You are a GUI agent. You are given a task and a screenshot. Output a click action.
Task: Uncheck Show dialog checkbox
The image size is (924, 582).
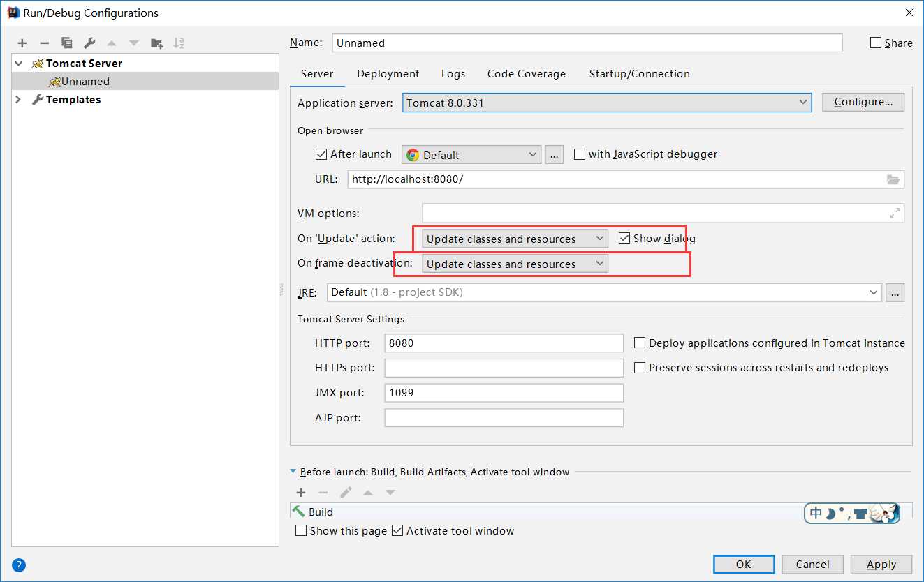(x=624, y=238)
